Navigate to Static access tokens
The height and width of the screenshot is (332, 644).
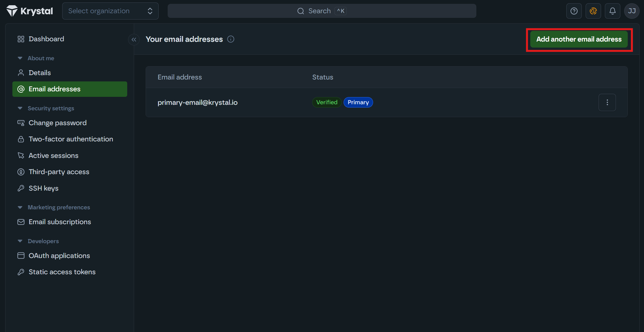tap(62, 272)
